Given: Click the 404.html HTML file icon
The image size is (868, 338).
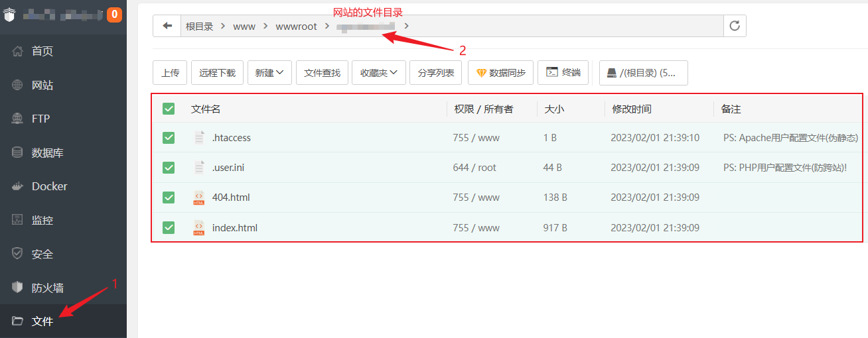Looking at the screenshot, I should pyautogui.click(x=199, y=197).
